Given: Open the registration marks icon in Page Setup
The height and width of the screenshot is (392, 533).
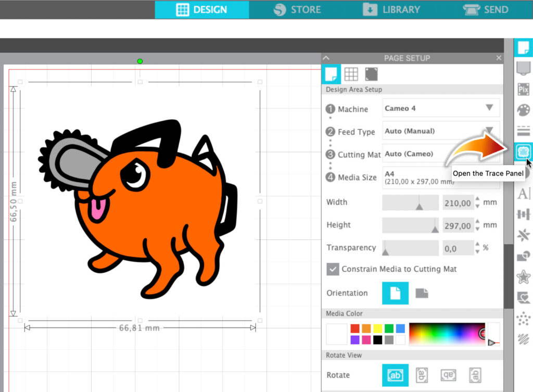Looking at the screenshot, I should tap(371, 74).
